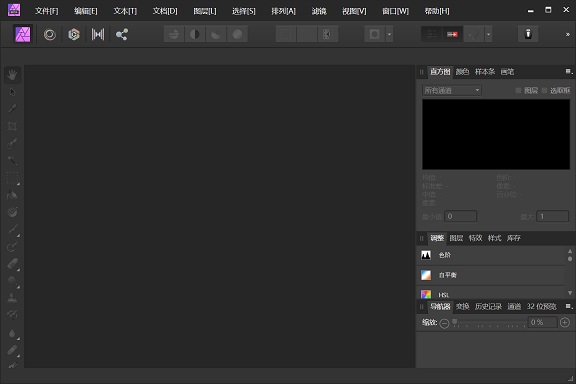576x384 pixels.
Task: Open the 所有通道 channel dropdown
Action: pyautogui.click(x=451, y=90)
